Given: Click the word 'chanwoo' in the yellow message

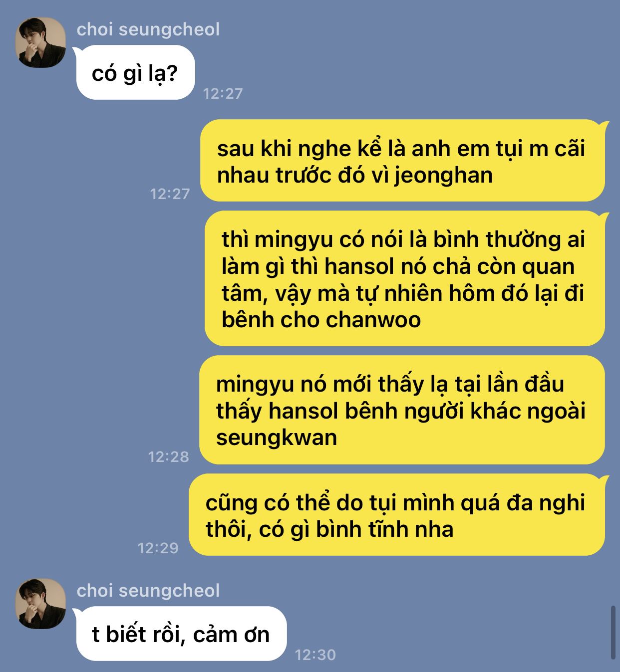Looking at the screenshot, I should point(373,320).
